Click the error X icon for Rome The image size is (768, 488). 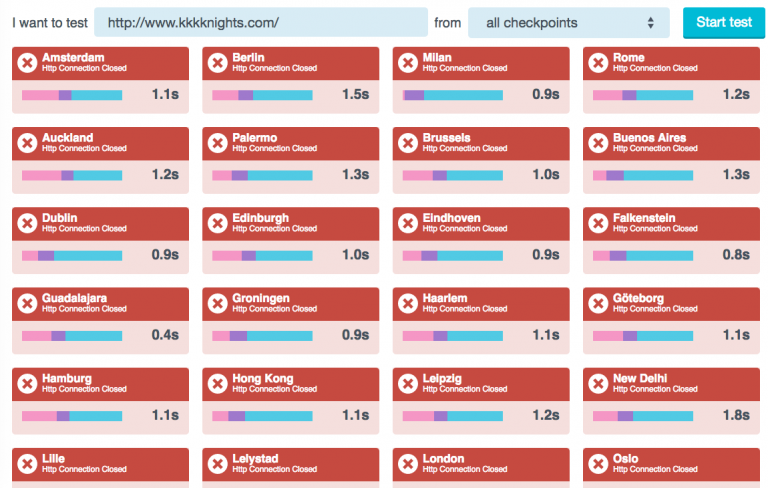point(598,63)
